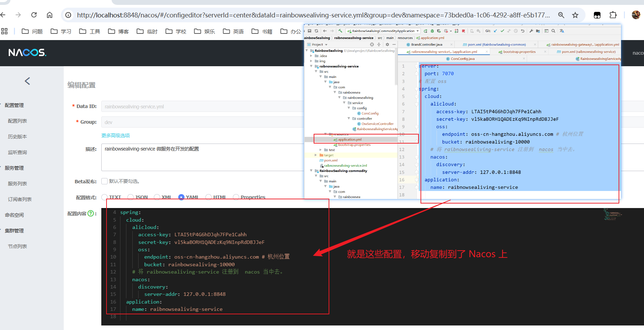Select OssServiceController class in project tree

coord(377,124)
